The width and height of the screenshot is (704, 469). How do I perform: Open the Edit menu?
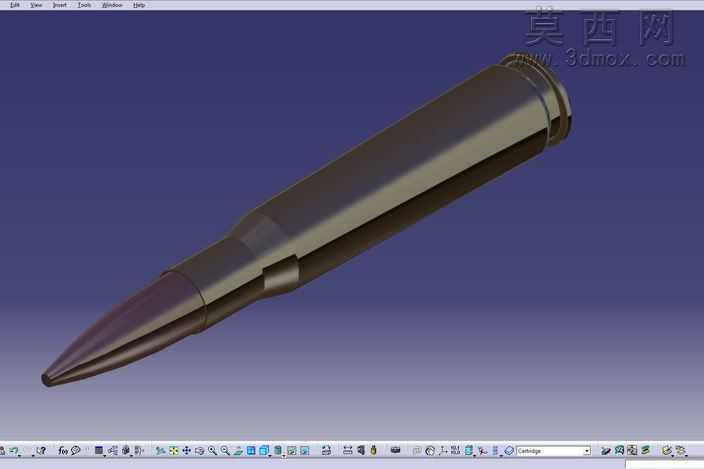point(15,5)
